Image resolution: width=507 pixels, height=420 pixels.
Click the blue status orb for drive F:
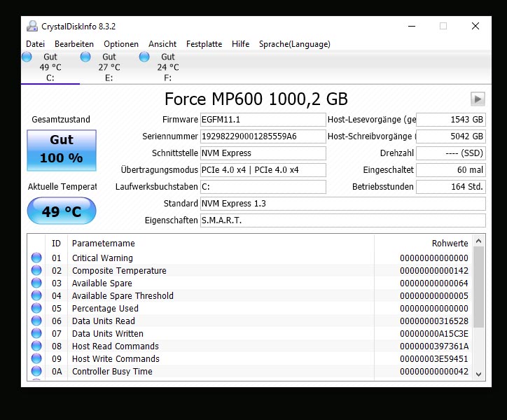pyautogui.click(x=144, y=57)
